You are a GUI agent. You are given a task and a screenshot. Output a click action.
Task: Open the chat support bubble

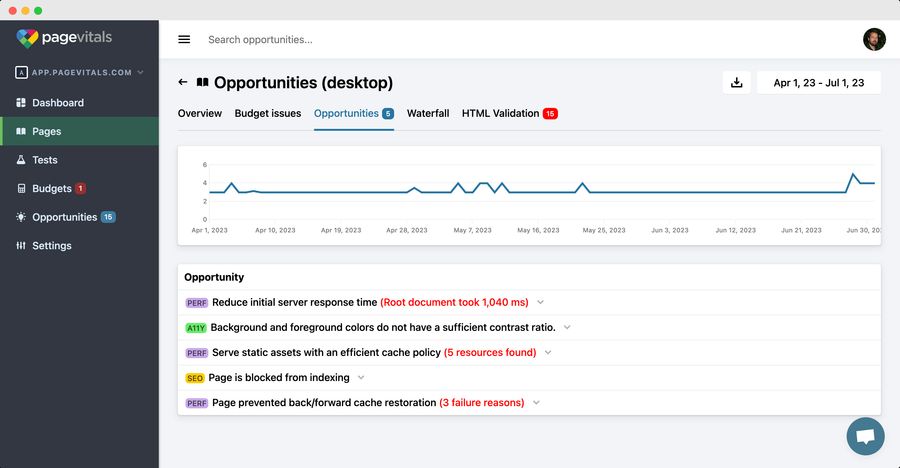tap(866, 436)
